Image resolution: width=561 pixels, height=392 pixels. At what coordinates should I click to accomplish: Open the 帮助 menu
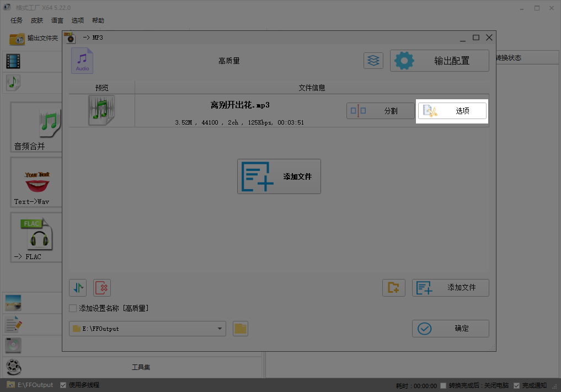(x=98, y=20)
